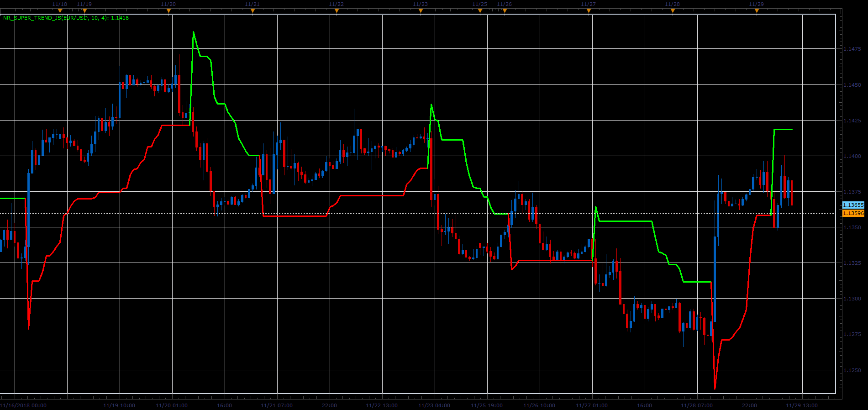The height and width of the screenshot is (410, 868).
Task: Click the 11/28 day marker triangle
Action: 673,11
